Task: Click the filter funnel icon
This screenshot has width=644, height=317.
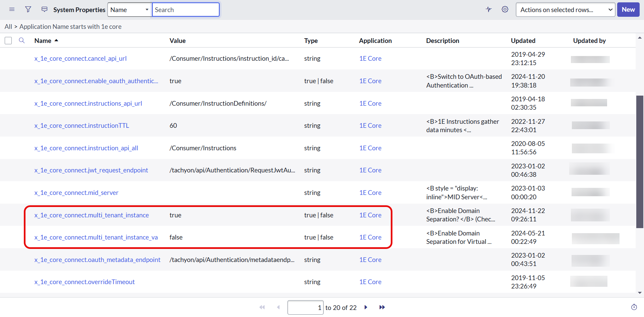Action: 28,9
